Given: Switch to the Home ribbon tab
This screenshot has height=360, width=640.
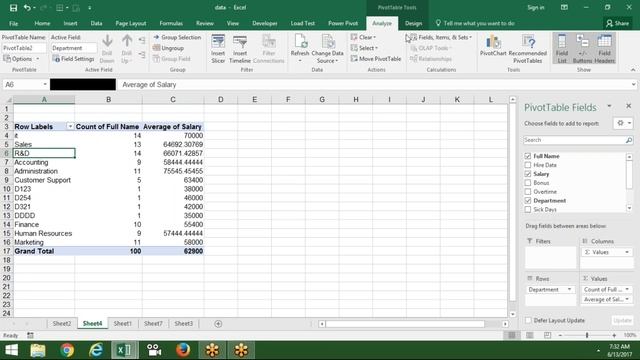Looking at the screenshot, I should coord(42,23).
